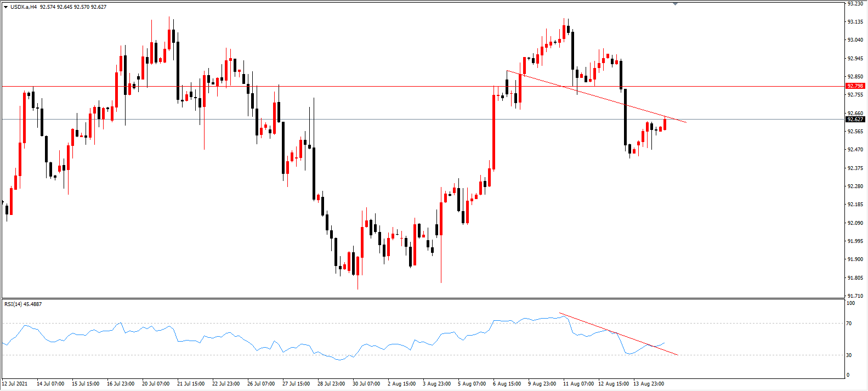Screen dimensions: 868x391
Task: Click the RSI(14) 45.4887 indicator label
Action: [23, 304]
